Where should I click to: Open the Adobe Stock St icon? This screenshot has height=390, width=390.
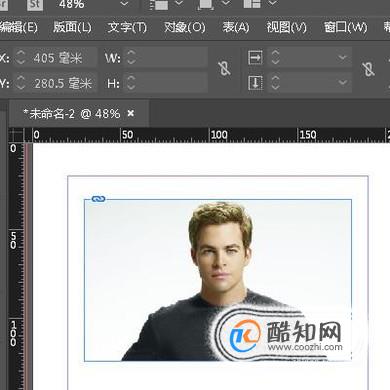(x=35, y=5)
